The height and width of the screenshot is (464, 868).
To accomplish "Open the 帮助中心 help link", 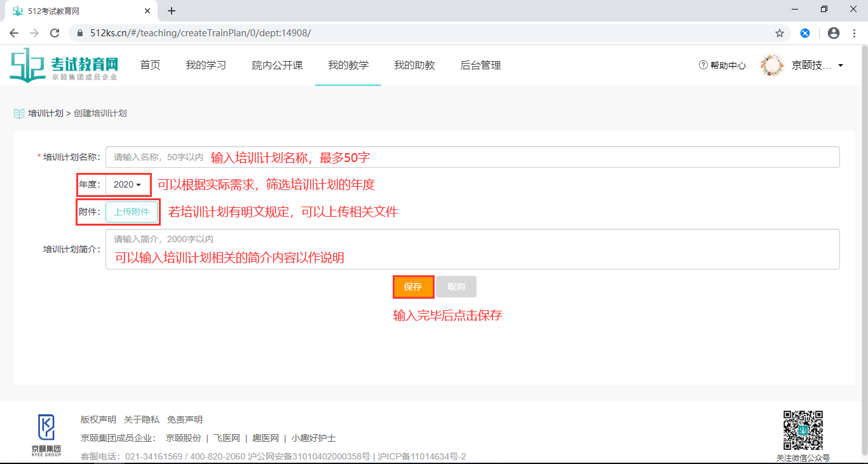I will [722, 65].
